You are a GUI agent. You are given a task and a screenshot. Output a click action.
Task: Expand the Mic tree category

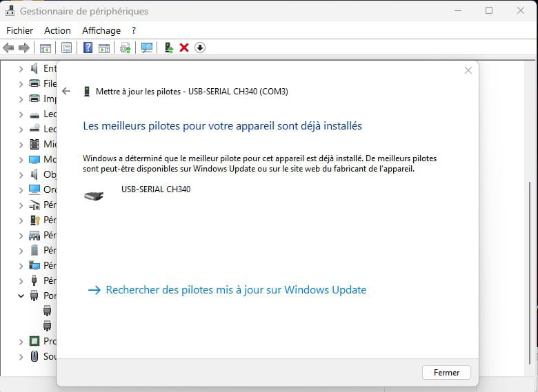click(21, 145)
